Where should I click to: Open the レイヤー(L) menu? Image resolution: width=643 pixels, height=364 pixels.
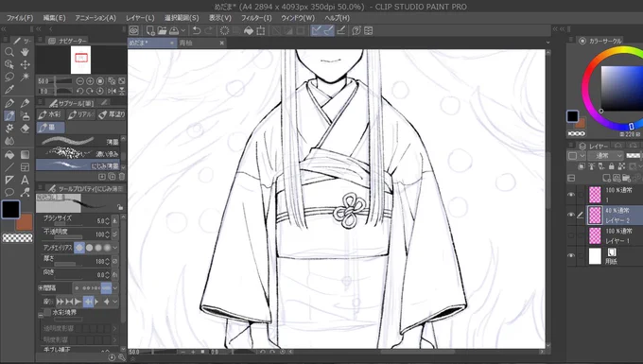click(x=140, y=18)
